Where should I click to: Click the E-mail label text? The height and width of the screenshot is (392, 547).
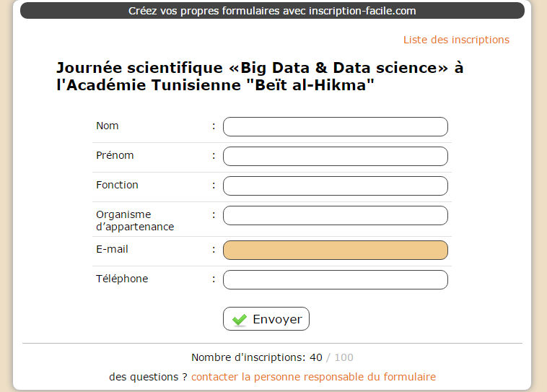[112, 249]
